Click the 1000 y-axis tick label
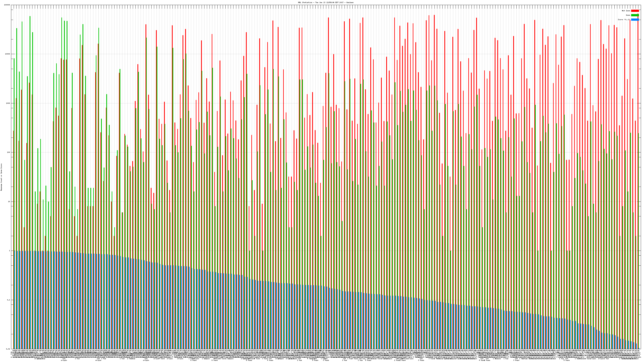This screenshot has height=362, width=644. tap(8, 103)
